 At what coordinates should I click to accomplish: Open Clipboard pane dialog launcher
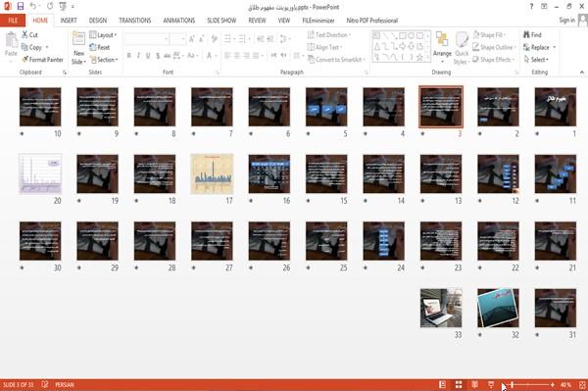(65, 73)
